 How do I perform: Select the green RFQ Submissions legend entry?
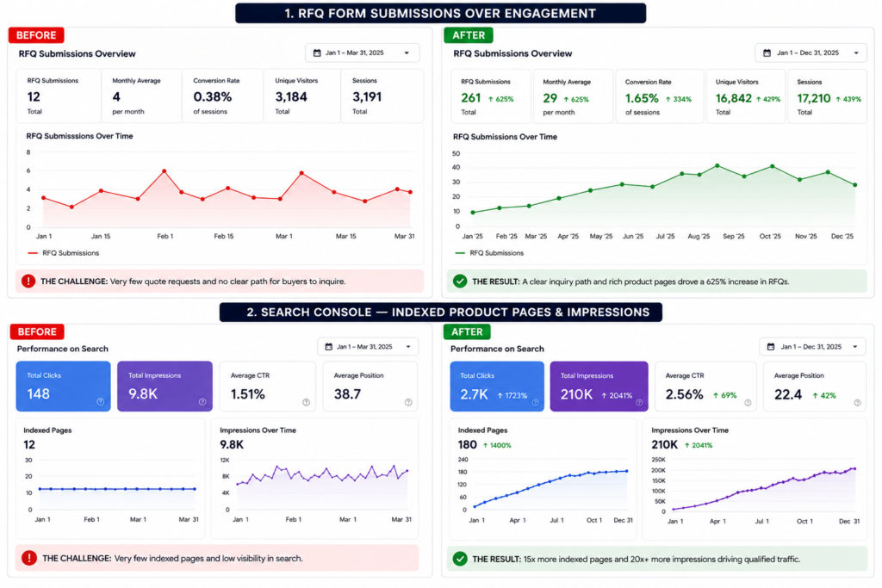pyautogui.click(x=489, y=253)
